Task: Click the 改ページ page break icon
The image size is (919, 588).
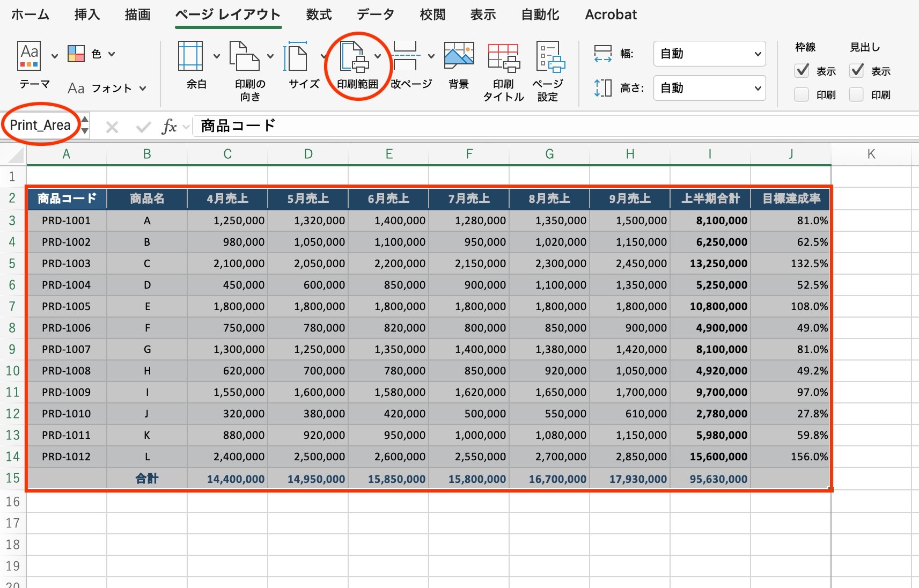Action: pos(406,56)
